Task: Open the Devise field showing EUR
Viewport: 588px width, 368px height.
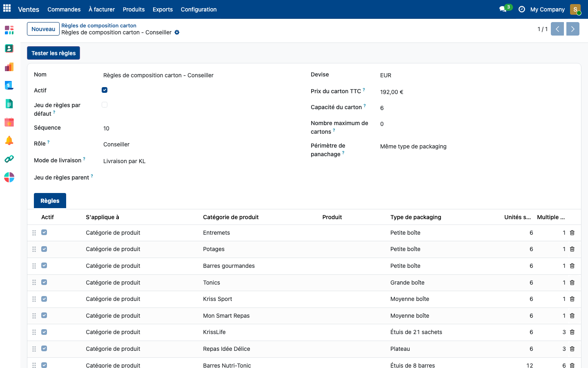Action: pos(477,75)
